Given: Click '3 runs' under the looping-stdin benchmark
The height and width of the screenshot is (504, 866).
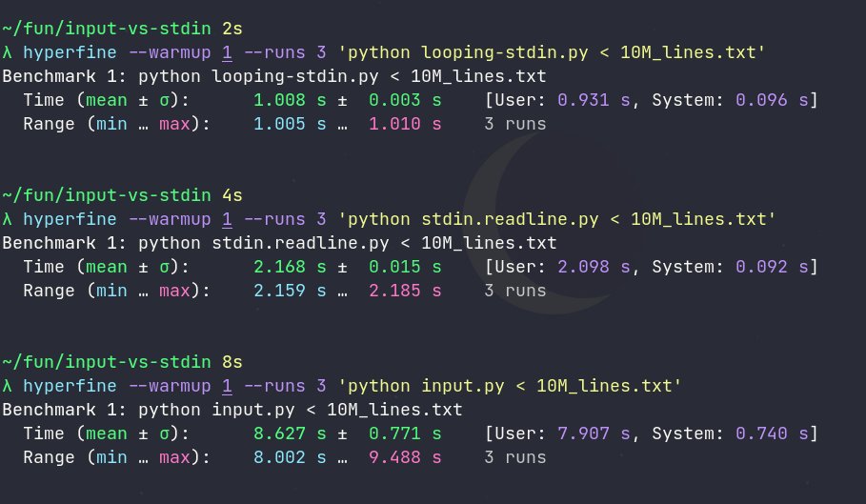Looking at the screenshot, I should click(x=515, y=124).
